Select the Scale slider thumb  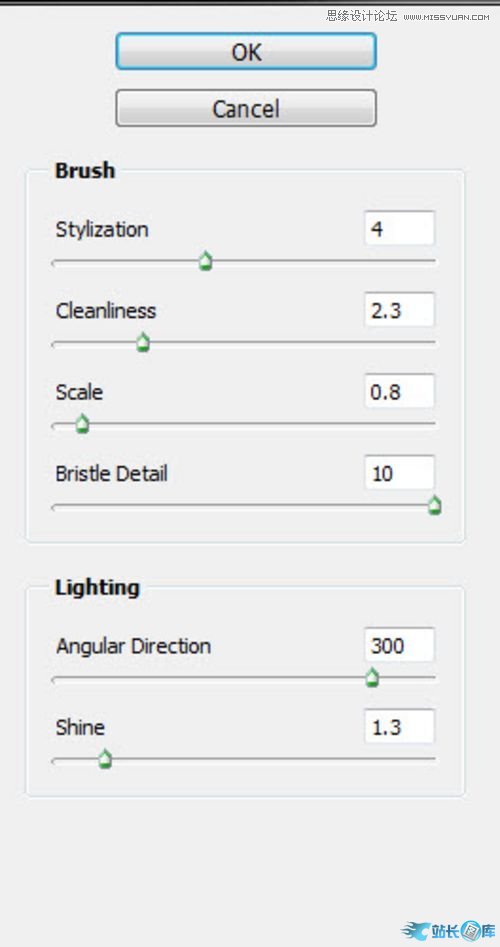83,424
